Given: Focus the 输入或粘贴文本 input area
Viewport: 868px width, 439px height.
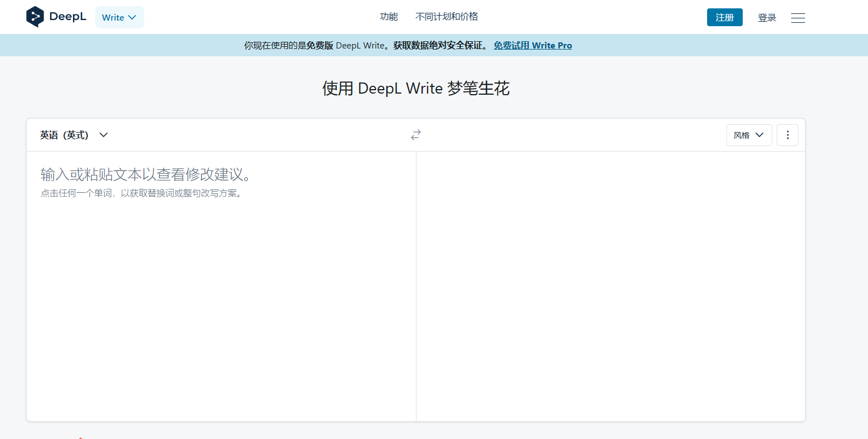Looking at the screenshot, I should pyautogui.click(x=221, y=279).
